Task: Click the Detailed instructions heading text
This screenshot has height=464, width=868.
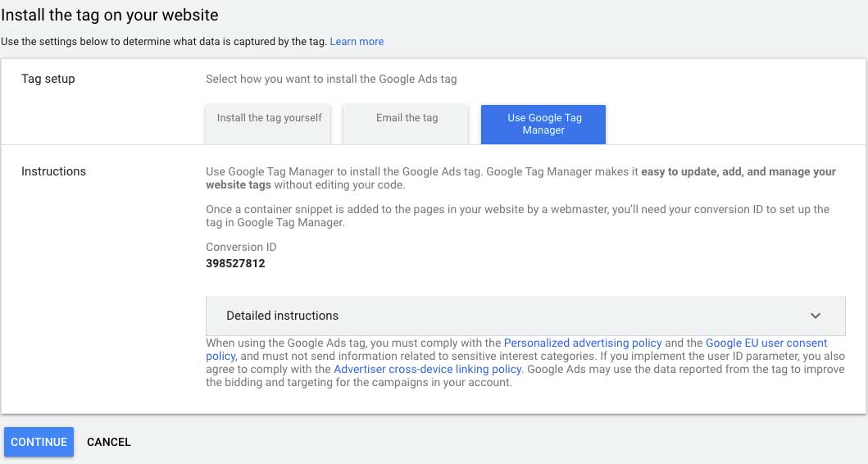Action: tap(282, 316)
